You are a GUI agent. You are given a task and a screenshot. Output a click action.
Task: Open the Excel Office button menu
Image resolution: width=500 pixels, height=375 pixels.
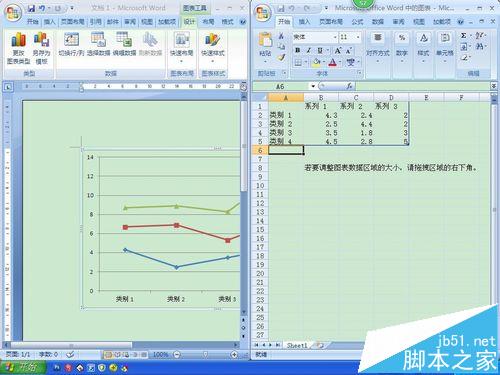coord(263,12)
